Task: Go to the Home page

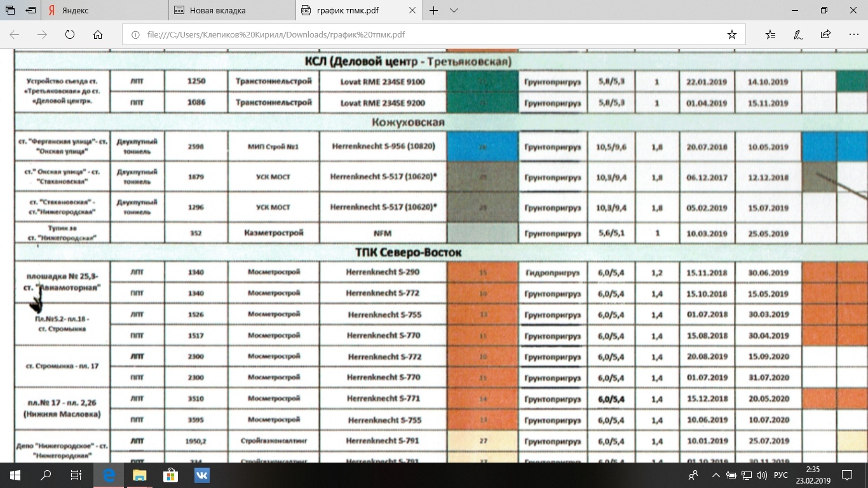Action: 98,35
